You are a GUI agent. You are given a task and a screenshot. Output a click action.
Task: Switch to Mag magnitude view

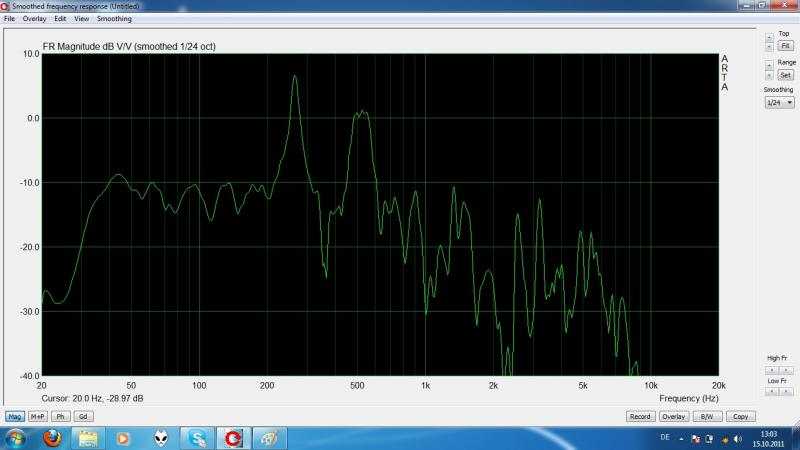(15, 416)
